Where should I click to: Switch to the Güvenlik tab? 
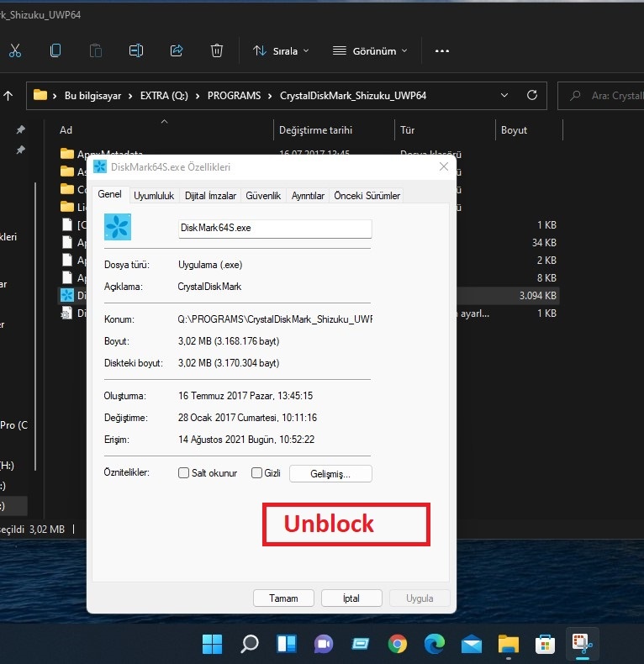click(263, 196)
